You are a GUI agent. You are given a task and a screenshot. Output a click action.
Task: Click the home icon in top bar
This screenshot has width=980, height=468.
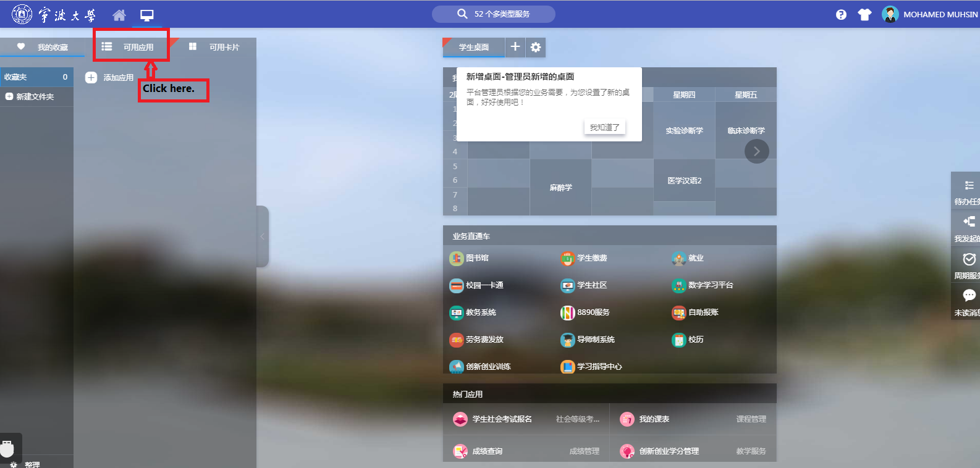pos(119,15)
